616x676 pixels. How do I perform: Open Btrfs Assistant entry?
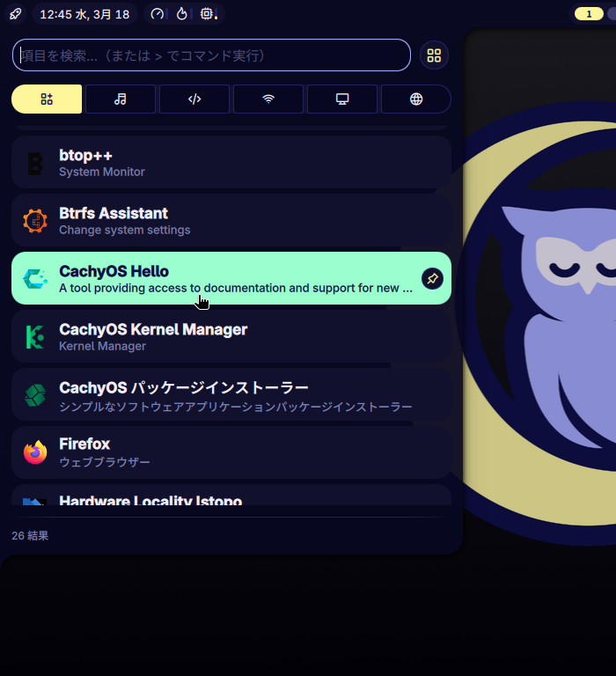(x=231, y=220)
